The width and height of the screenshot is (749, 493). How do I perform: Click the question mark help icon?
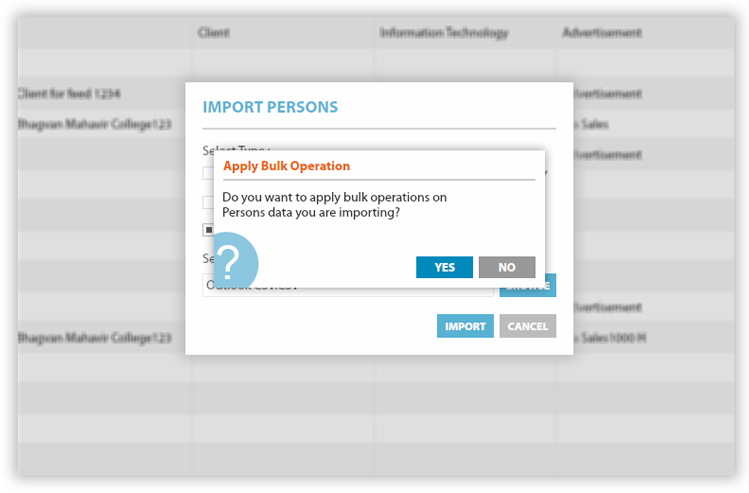(x=236, y=264)
